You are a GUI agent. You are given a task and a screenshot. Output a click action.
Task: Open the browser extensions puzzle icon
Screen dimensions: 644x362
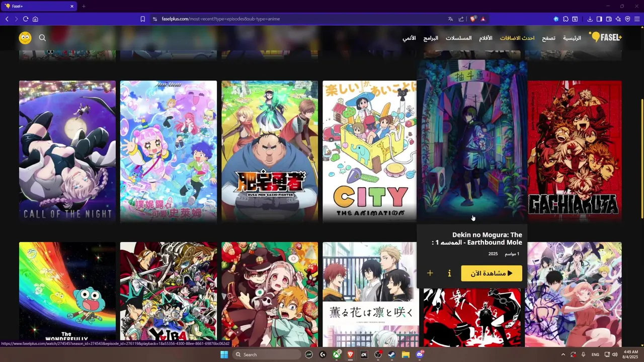566,19
